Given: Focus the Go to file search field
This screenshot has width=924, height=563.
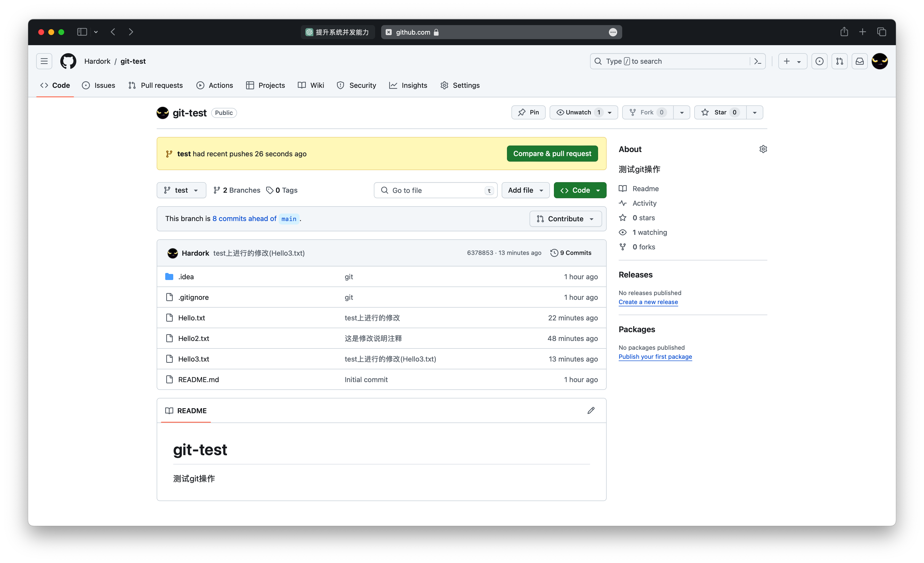Looking at the screenshot, I should click(435, 190).
